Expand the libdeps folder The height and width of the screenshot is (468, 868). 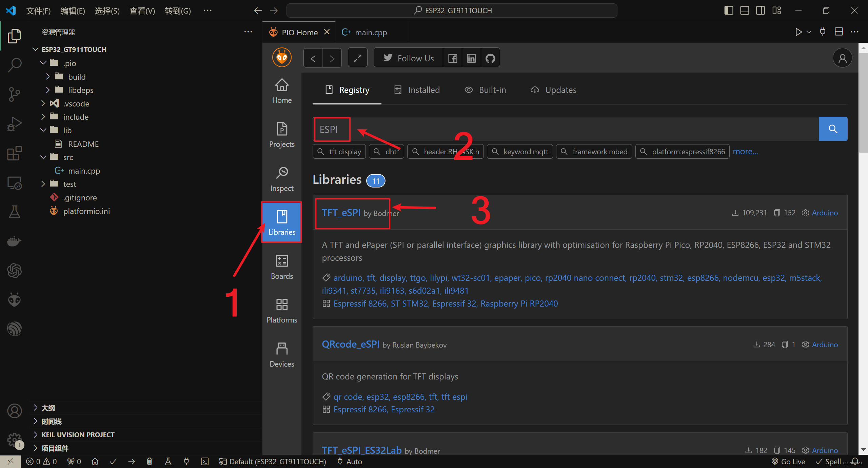click(80, 90)
